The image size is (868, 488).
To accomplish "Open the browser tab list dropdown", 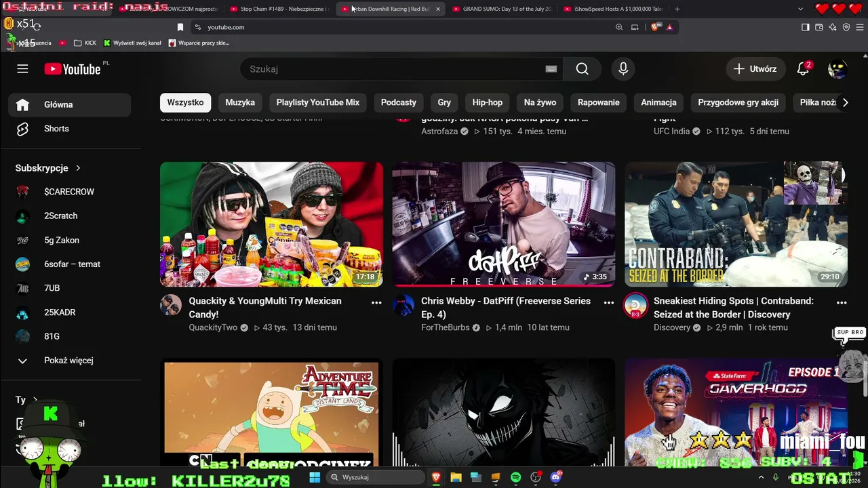I will point(801,9).
